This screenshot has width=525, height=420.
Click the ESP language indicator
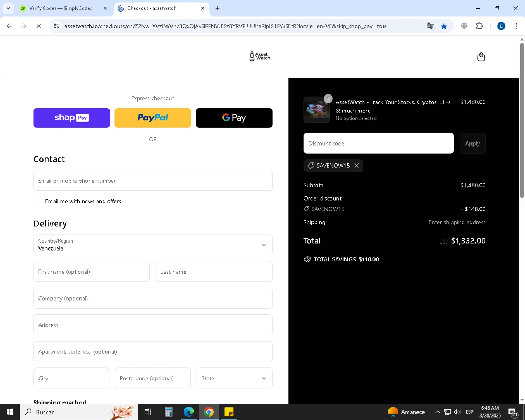(x=469, y=412)
